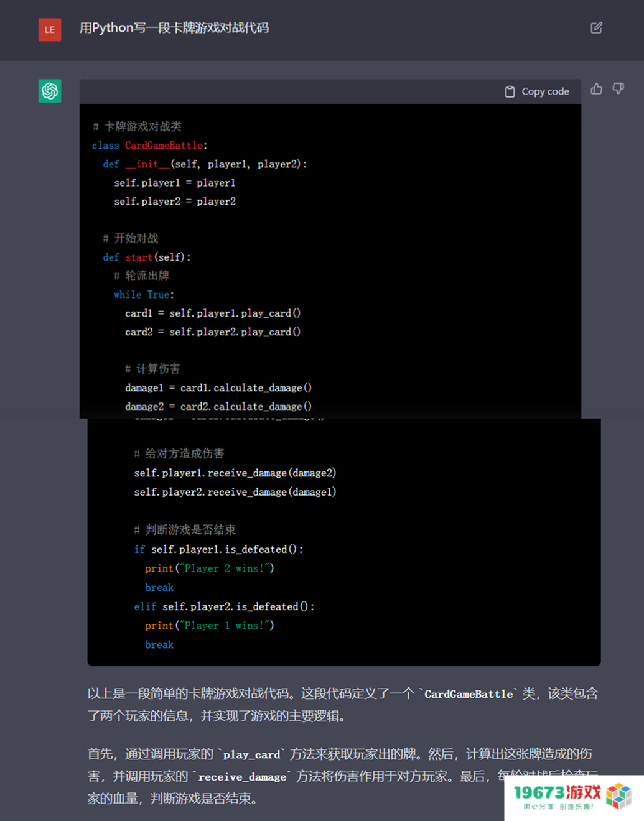Click the while True code line
This screenshot has width=644, height=821.
[144, 295]
